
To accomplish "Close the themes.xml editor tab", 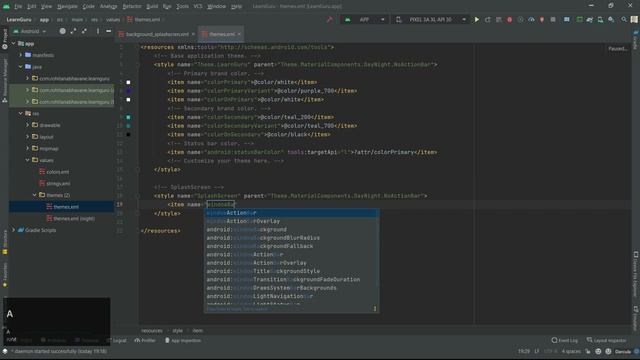I will pyautogui.click(x=239, y=34).
